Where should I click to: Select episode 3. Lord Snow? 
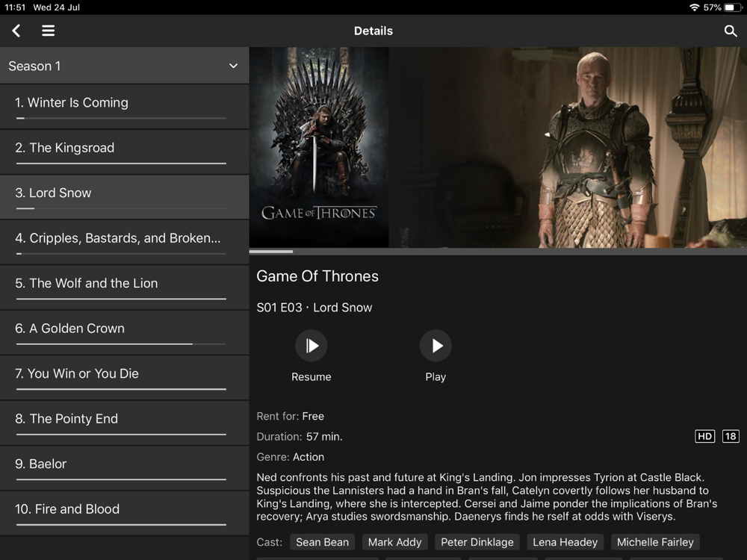[x=124, y=197]
